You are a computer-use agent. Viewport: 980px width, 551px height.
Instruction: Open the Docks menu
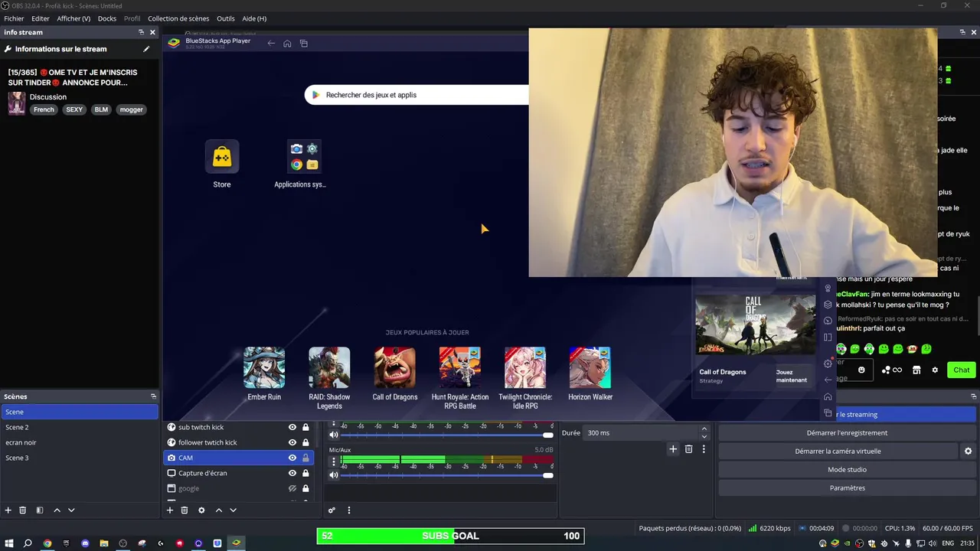(107, 18)
